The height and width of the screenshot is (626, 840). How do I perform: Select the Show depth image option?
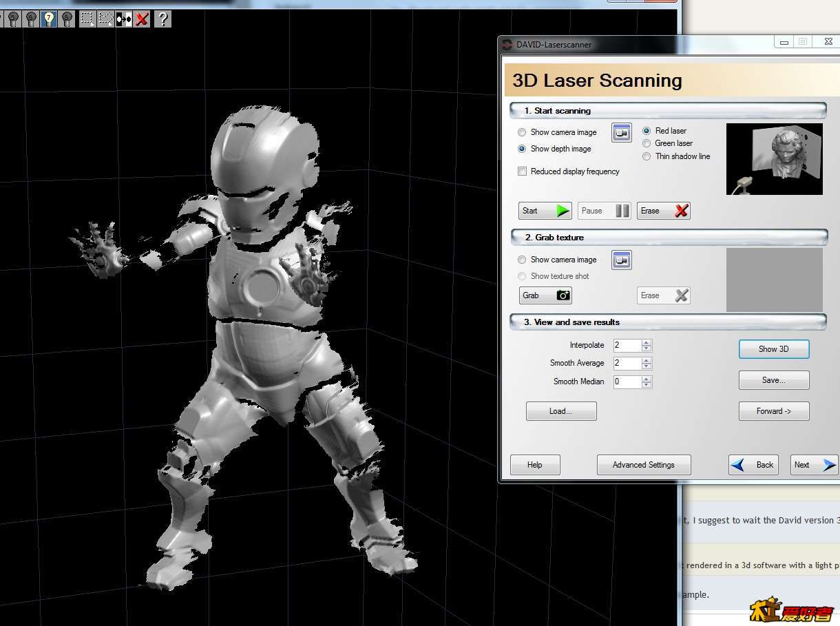[x=522, y=149]
